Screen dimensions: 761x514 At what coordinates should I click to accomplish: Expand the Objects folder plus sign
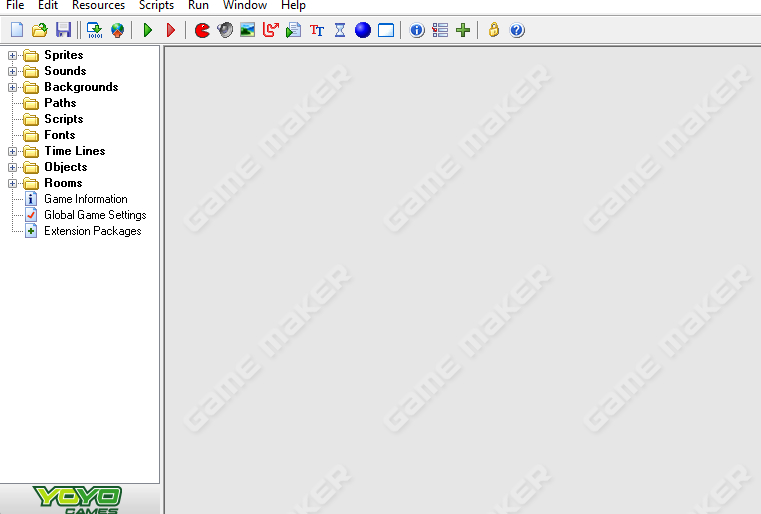(x=13, y=167)
